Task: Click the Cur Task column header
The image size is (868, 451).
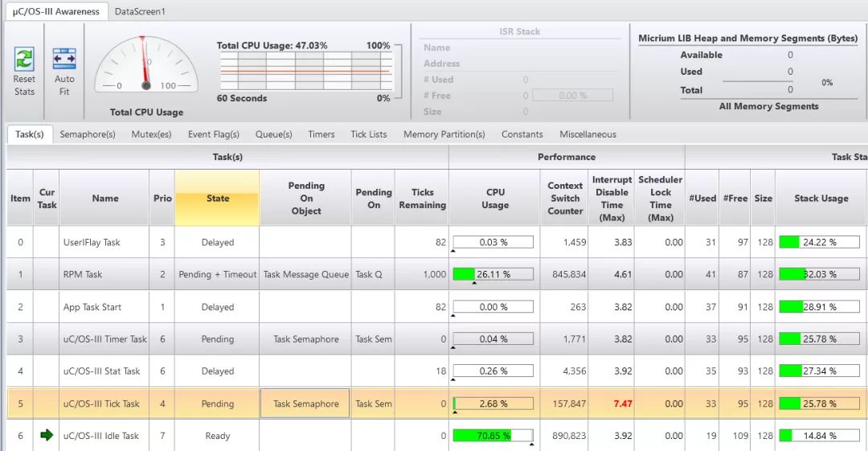Action: (x=47, y=198)
